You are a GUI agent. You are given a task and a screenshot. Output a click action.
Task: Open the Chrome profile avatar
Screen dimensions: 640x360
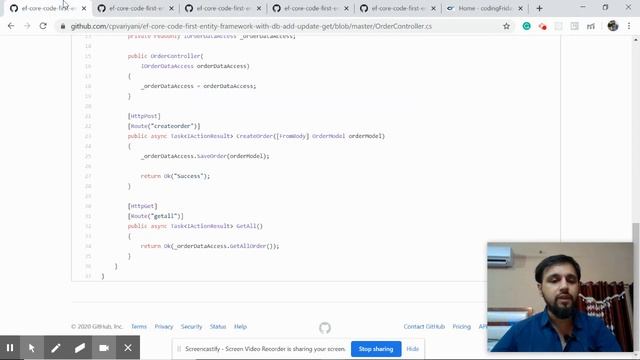(613, 26)
